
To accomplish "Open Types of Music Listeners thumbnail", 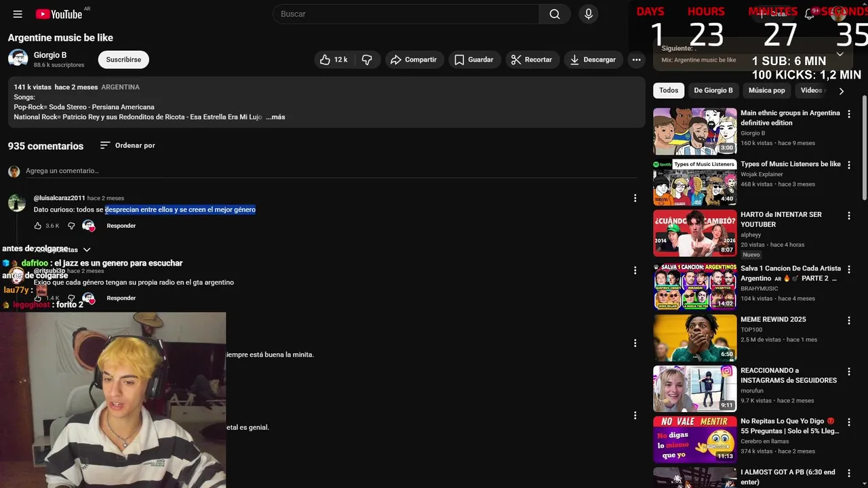I will pos(695,182).
